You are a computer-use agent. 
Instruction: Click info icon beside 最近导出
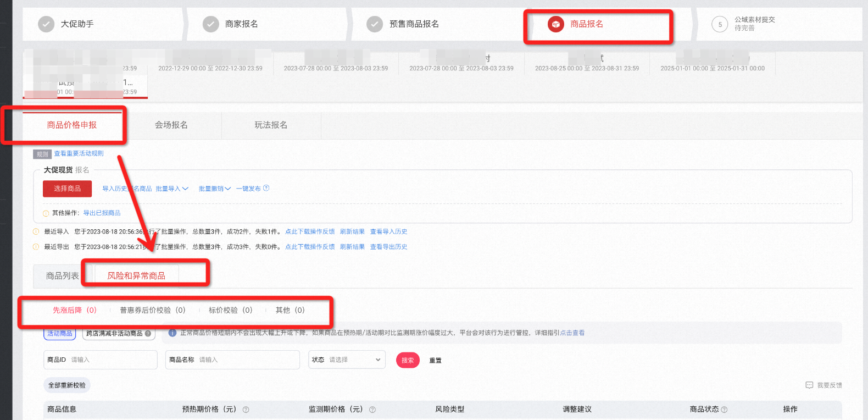coord(36,247)
